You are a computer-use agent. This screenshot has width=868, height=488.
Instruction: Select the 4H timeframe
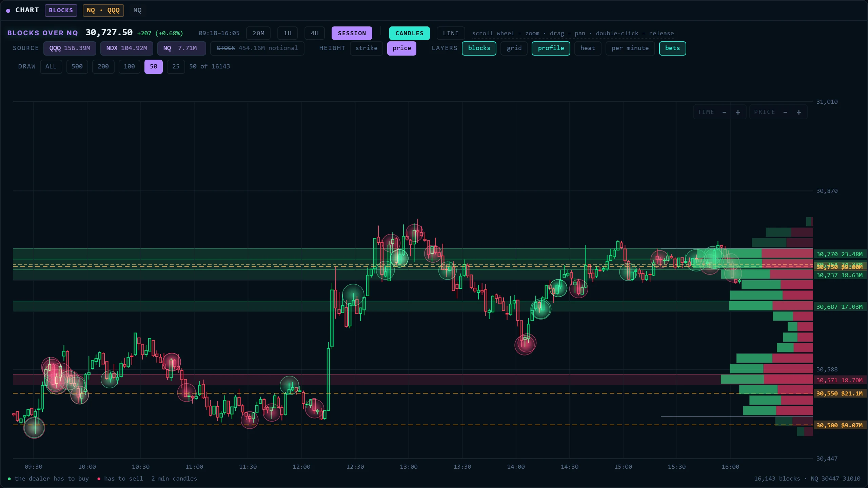coord(315,33)
